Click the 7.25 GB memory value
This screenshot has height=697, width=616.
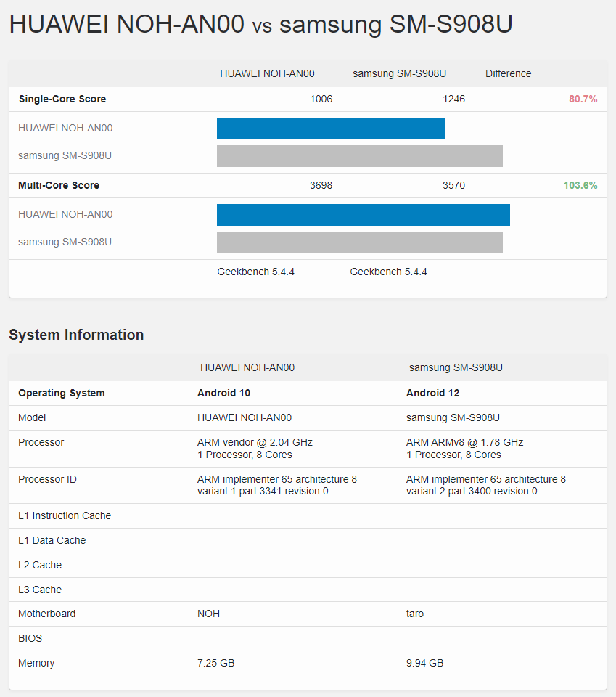click(x=215, y=663)
